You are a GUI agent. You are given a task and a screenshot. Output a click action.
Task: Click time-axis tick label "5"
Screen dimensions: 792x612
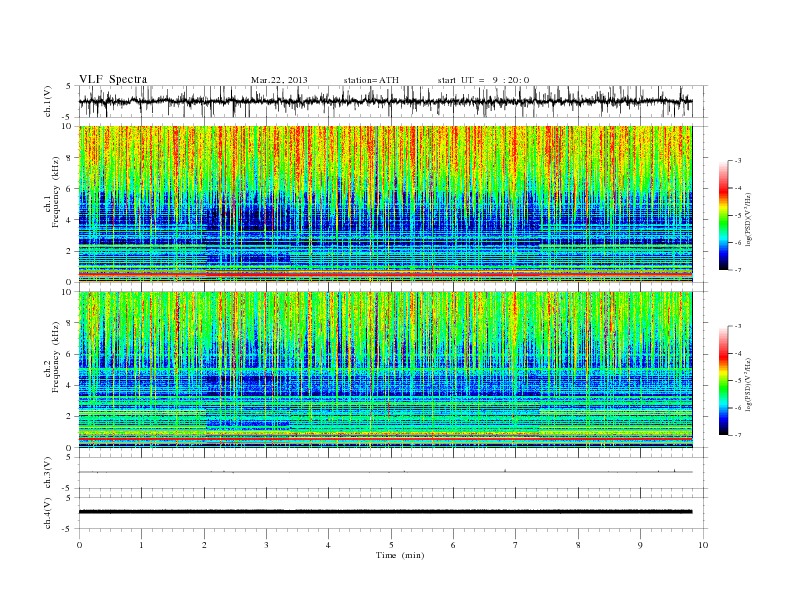(391, 545)
